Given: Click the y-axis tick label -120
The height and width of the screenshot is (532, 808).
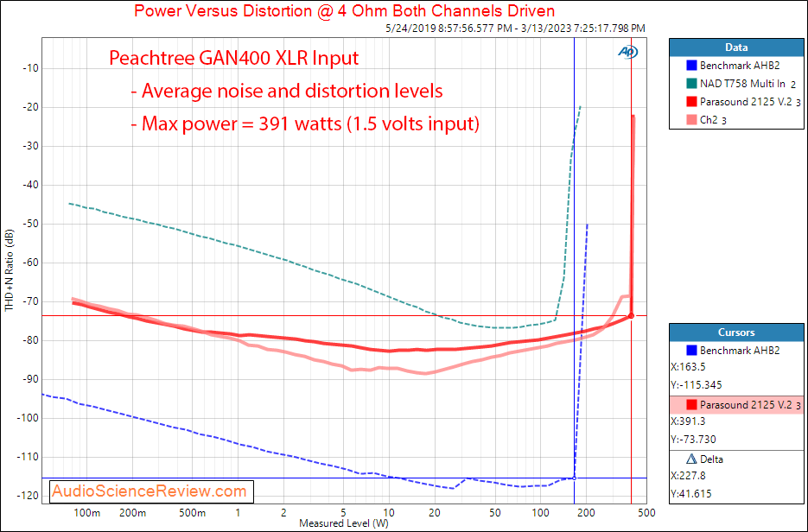Looking at the screenshot, I should (28, 496).
